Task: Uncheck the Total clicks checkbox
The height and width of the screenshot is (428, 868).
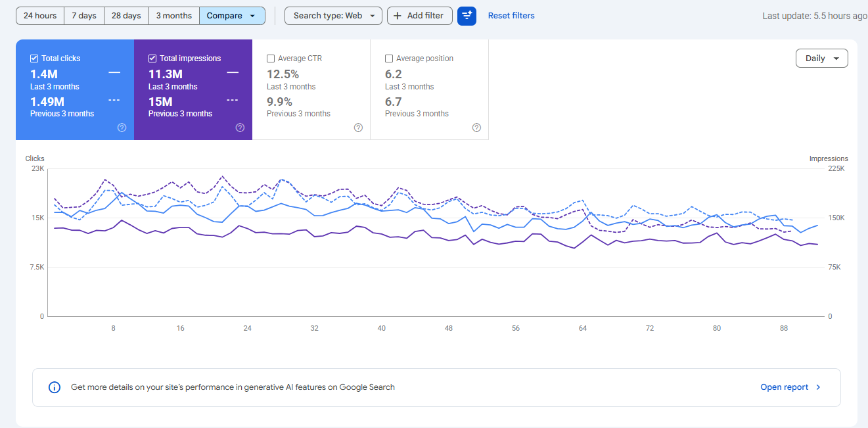Action: pos(34,59)
